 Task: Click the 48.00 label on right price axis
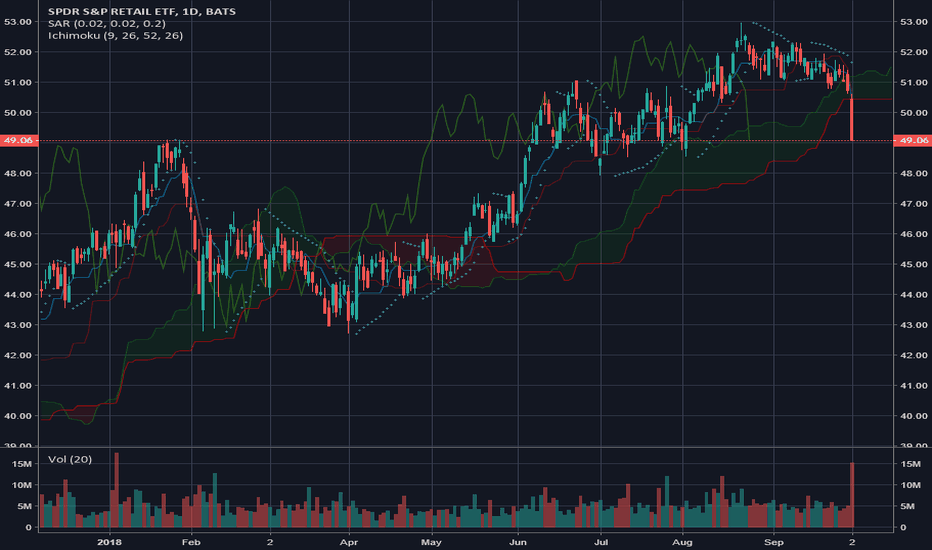click(x=914, y=174)
